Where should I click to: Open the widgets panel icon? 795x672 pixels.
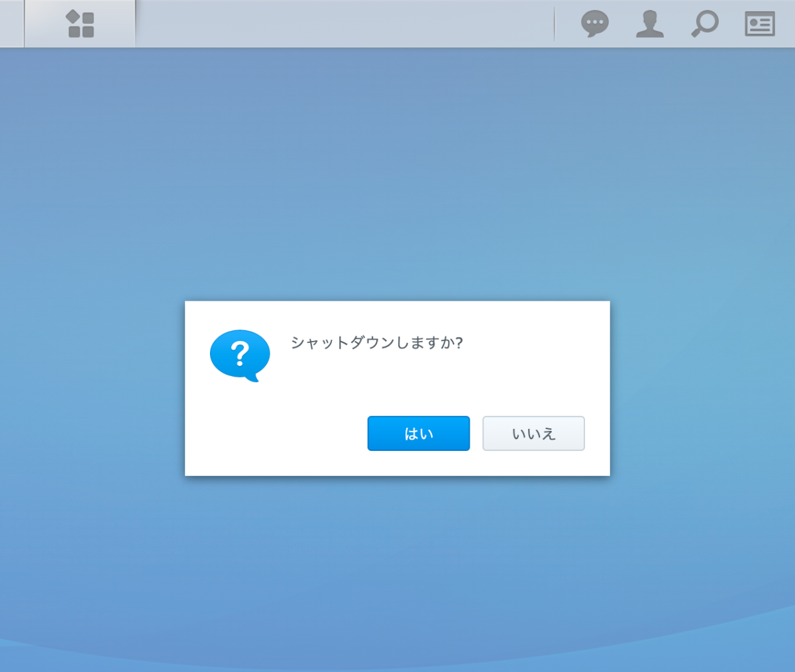(x=760, y=24)
